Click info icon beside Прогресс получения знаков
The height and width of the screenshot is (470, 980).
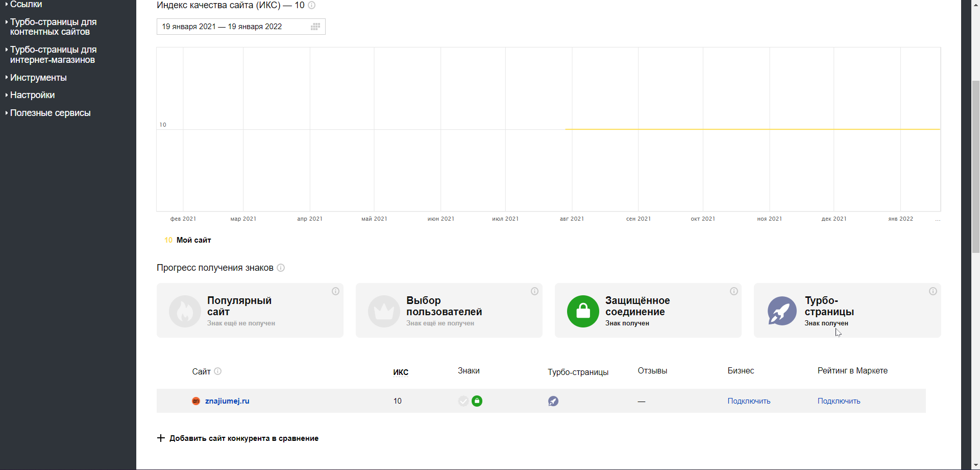(281, 268)
